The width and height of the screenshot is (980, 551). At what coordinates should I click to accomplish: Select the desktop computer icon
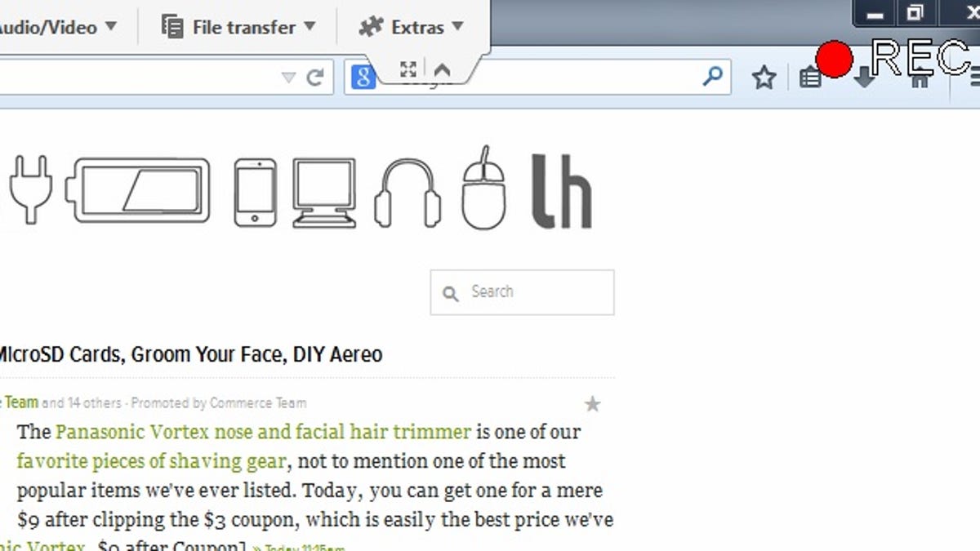click(324, 193)
